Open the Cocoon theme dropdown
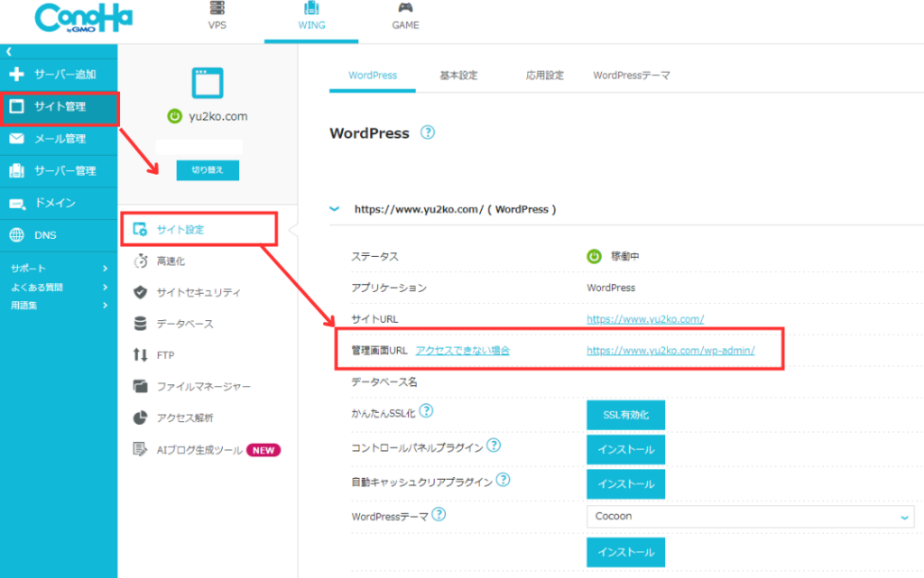 coord(750,516)
